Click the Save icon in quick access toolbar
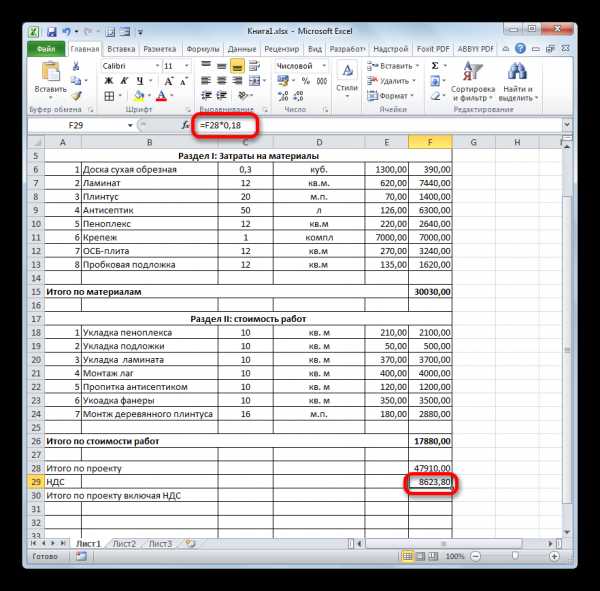This screenshot has height=591, width=600. [x=51, y=32]
